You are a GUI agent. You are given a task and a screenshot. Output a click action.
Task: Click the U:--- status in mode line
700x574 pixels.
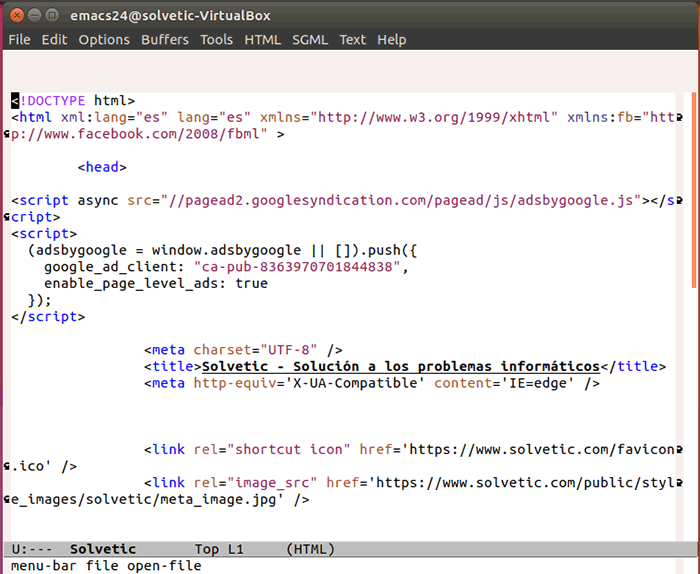(x=32, y=549)
